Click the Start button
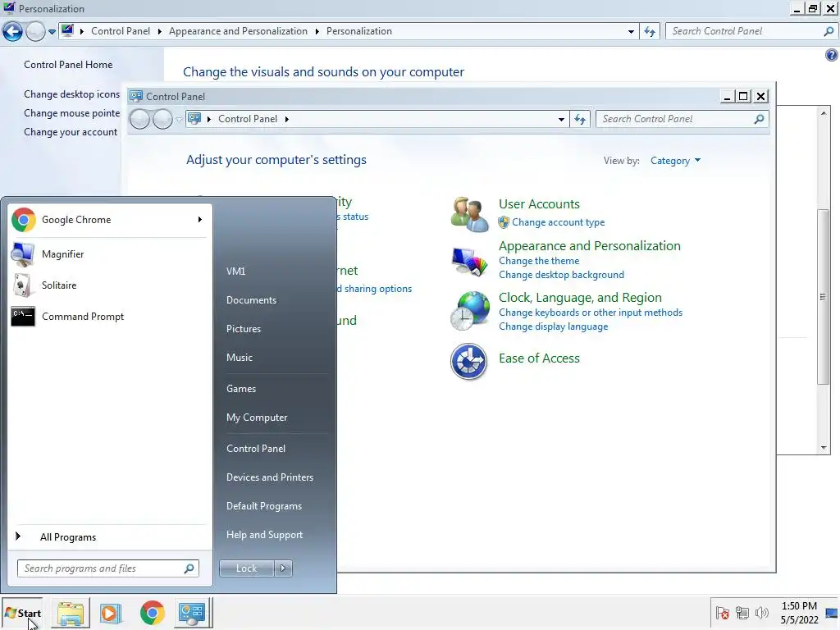840x630 pixels. click(x=22, y=614)
